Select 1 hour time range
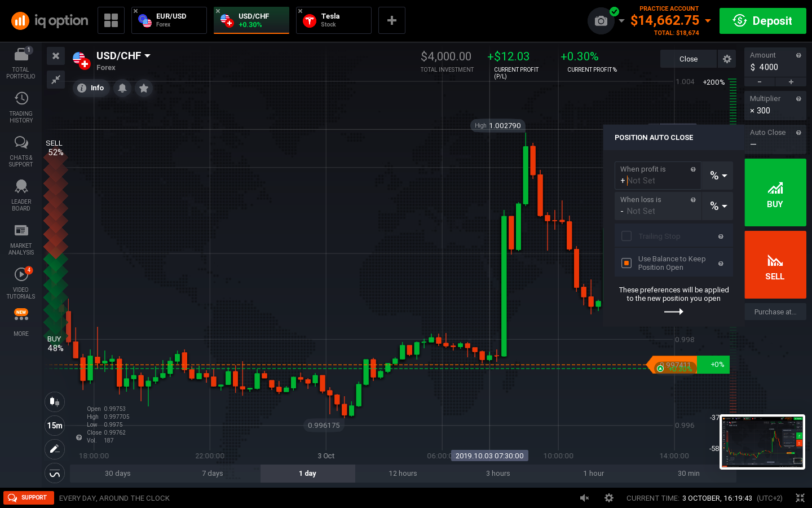Screen dimensions: 812x508 [593, 474]
